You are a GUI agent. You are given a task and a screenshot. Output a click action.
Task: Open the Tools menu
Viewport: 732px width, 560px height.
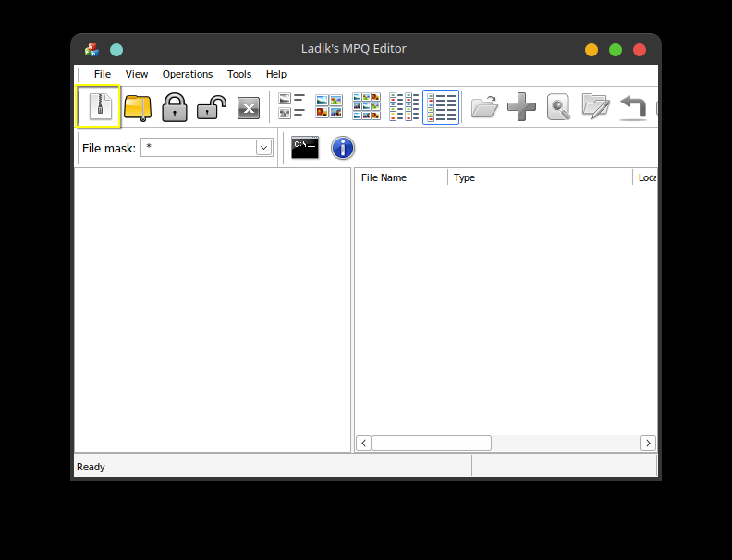pos(238,74)
